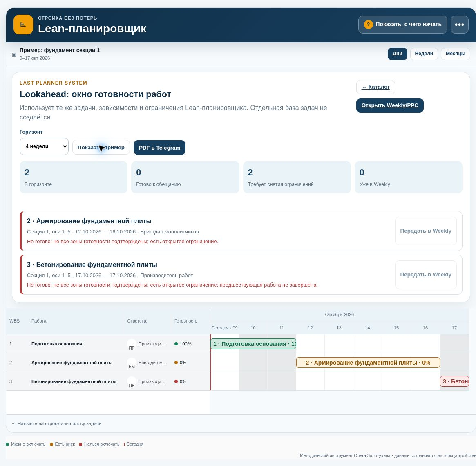Viewport: 476px width, 466px height.
Task: Open the three-dots more menu
Action: (459, 25)
